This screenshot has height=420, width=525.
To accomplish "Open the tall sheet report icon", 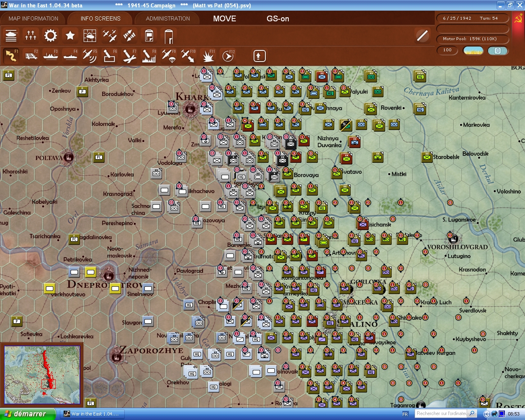I will [x=169, y=36].
